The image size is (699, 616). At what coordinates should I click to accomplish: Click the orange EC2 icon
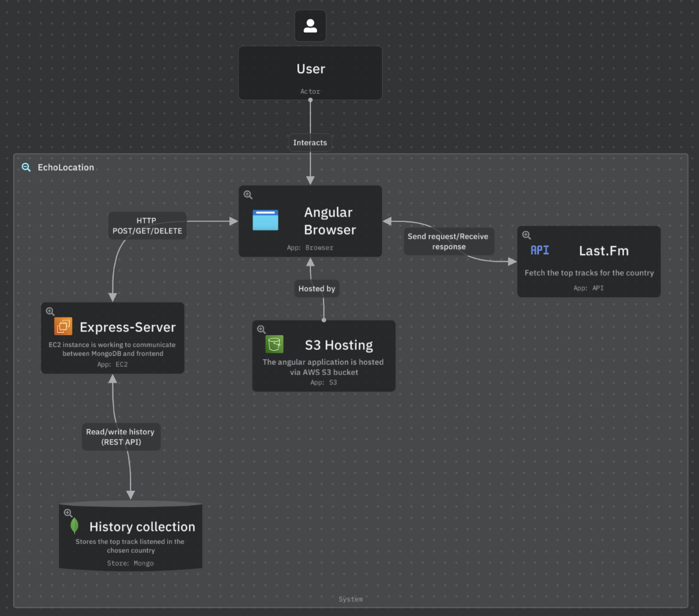[x=63, y=326]
